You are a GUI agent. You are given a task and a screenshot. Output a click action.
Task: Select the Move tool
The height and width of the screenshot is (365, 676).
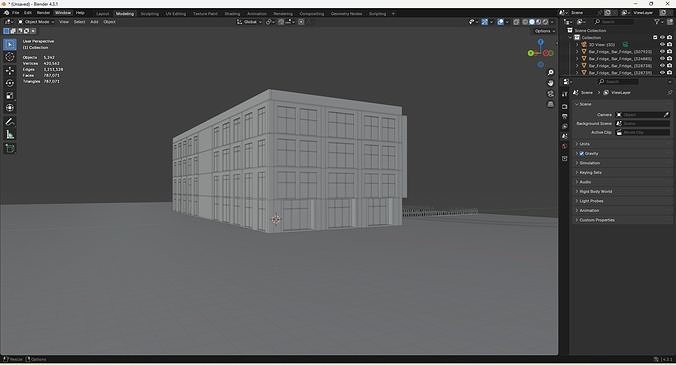(9, 70)
